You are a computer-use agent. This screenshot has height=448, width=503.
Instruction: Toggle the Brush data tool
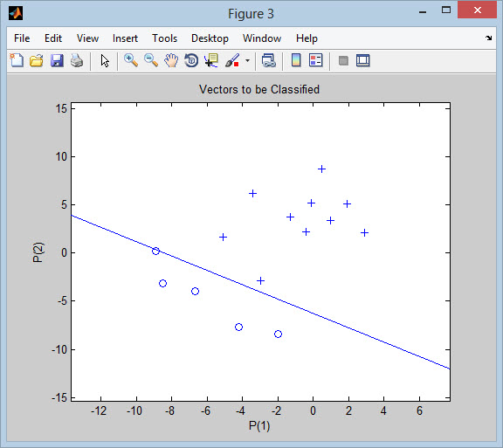click(x=232, y=60)
